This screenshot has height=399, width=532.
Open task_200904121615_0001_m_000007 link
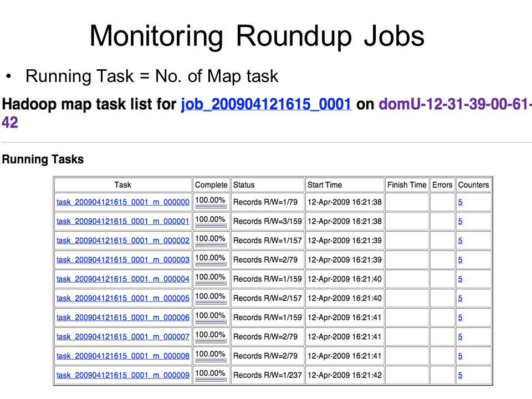click(x=123, y=337)
